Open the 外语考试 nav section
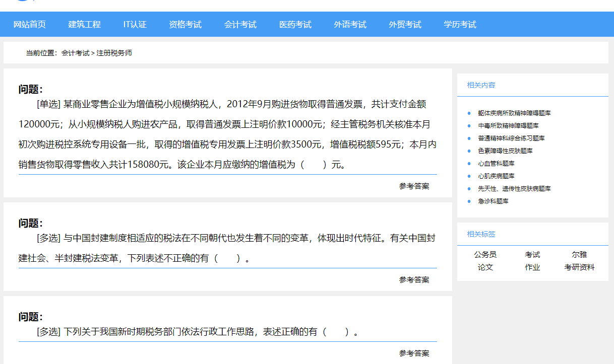 [x=350, y=24]
